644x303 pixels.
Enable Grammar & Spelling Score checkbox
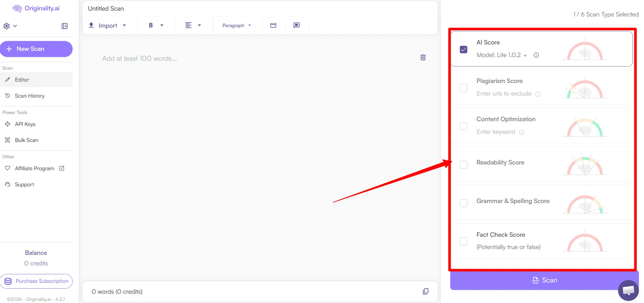(464, 203)
